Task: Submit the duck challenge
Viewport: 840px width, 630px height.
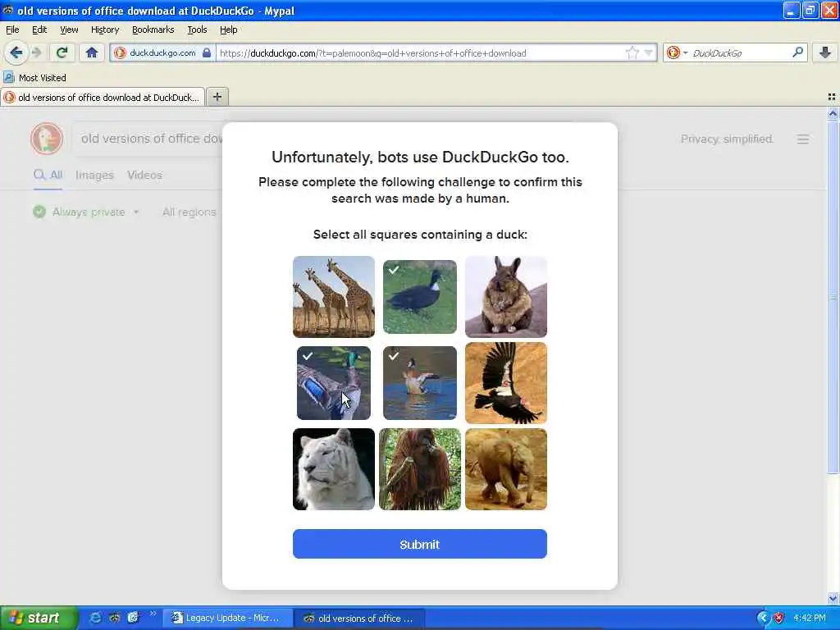Action: pos(420,545)
